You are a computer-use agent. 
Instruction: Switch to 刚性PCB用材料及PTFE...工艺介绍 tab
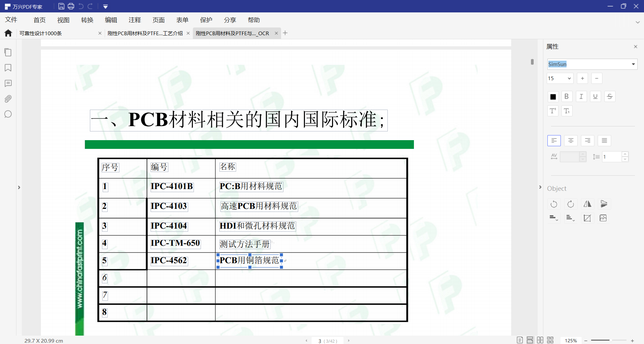(145, 33)
